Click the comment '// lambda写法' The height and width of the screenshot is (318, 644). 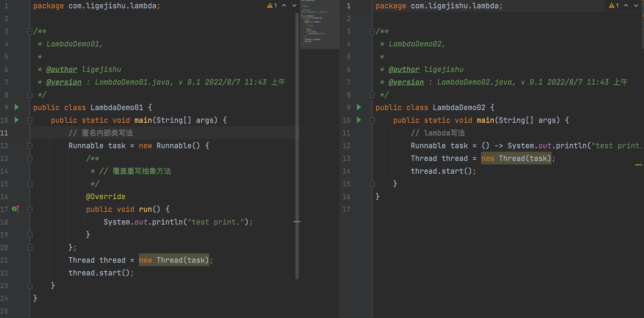tap(438, 133)
